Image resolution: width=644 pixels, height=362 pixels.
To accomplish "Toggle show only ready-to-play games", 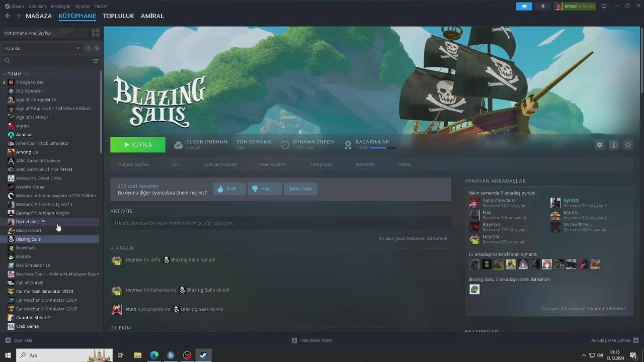I will (97, 48).
